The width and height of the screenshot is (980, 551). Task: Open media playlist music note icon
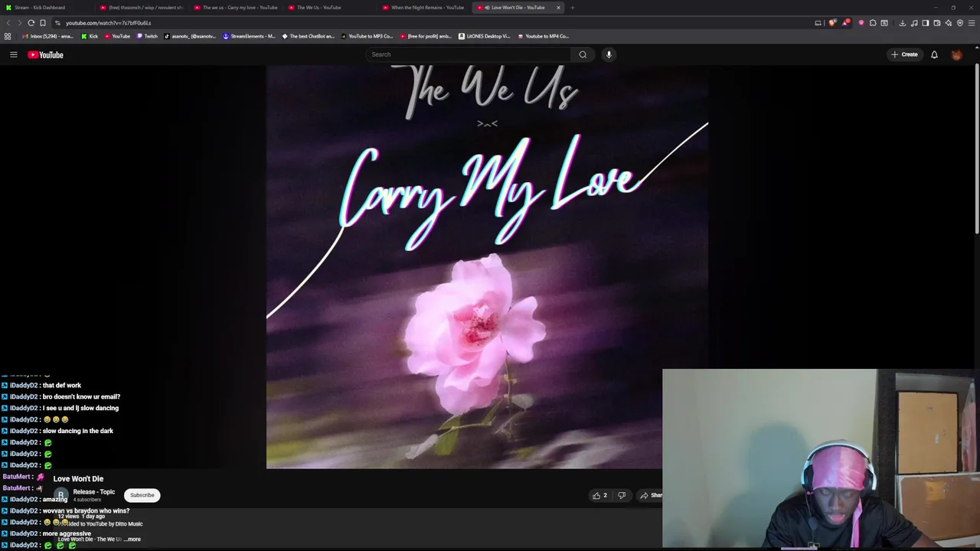[914, 23]
